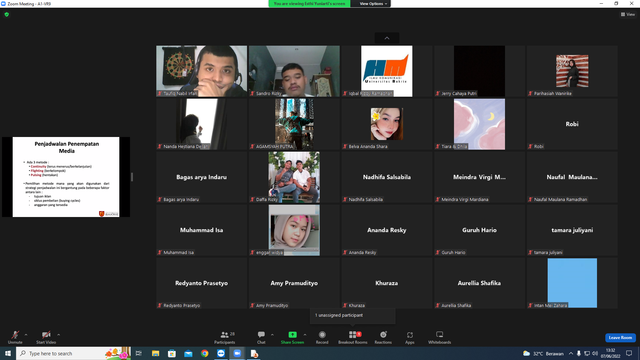This screenshot has width=640, height=360.
Task: Select Aurellia Shafika's tile
Action: 479,283
